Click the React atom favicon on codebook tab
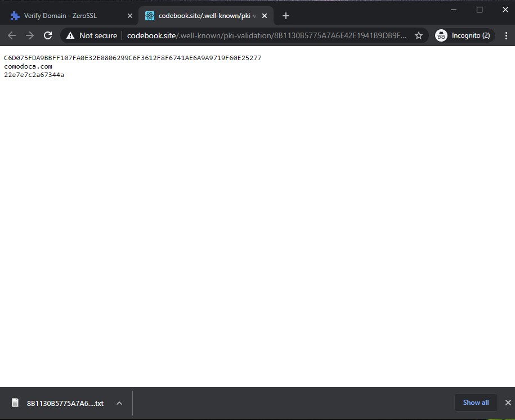The height and width of the screenshot is (420, 515). tap(150, 16)
